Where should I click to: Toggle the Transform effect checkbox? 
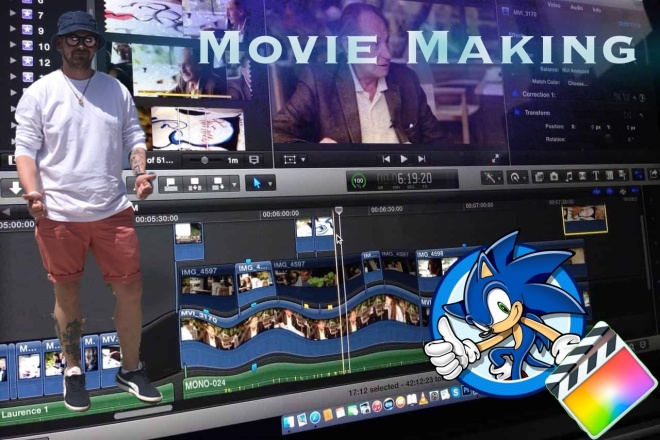click(517, 112)
